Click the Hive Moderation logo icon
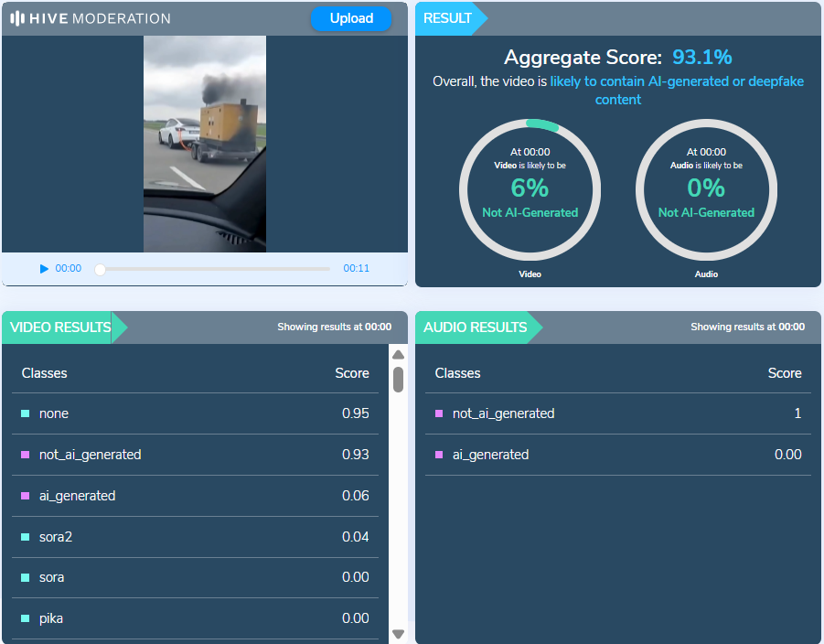 [x=17, y=18]
